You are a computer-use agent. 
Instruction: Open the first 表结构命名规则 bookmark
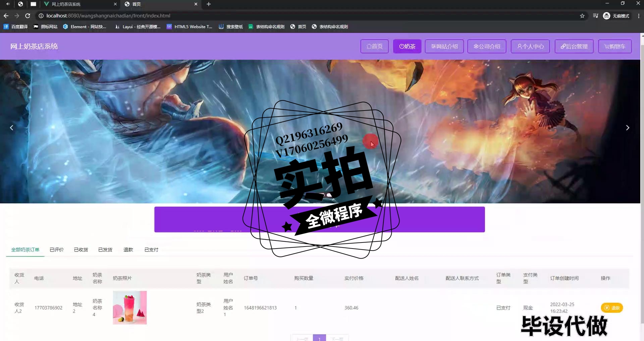(x=266, y=26)
